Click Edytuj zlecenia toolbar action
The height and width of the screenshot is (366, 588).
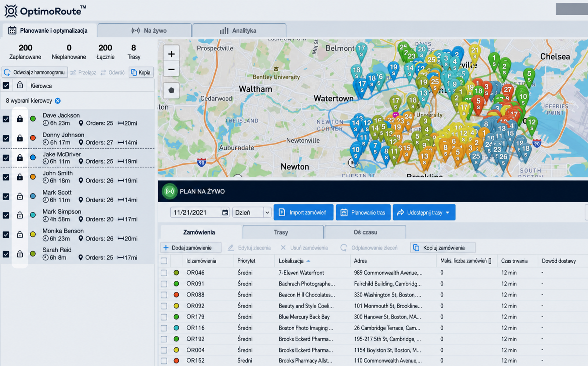tap(249, 248)
